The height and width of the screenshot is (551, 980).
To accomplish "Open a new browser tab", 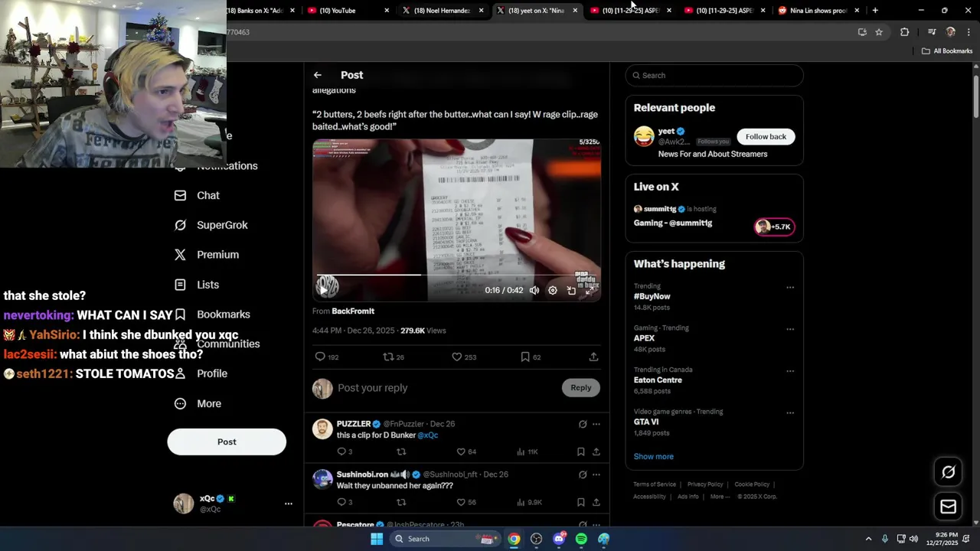I will click(x=875, y=11).
